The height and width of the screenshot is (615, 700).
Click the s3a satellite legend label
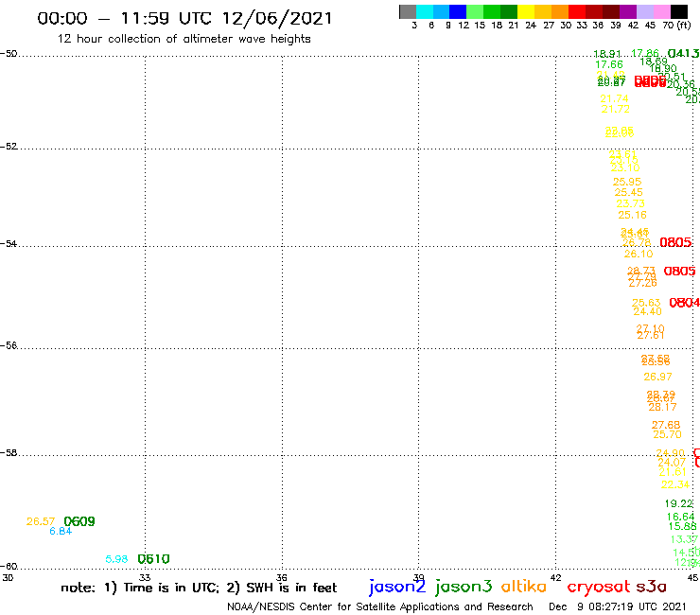click(x=652, y=588)
